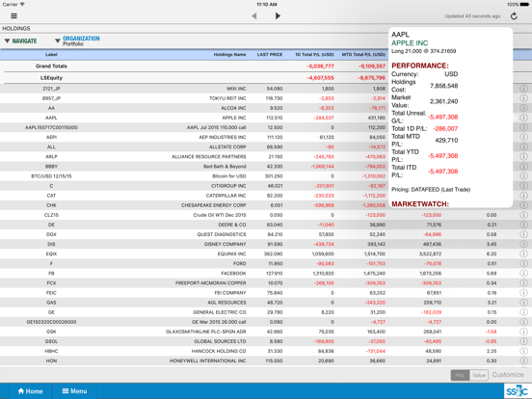The height and width of the screenshot is (399, 532).
Task: Switch view toggle to Value
Action: pos(479,375)
